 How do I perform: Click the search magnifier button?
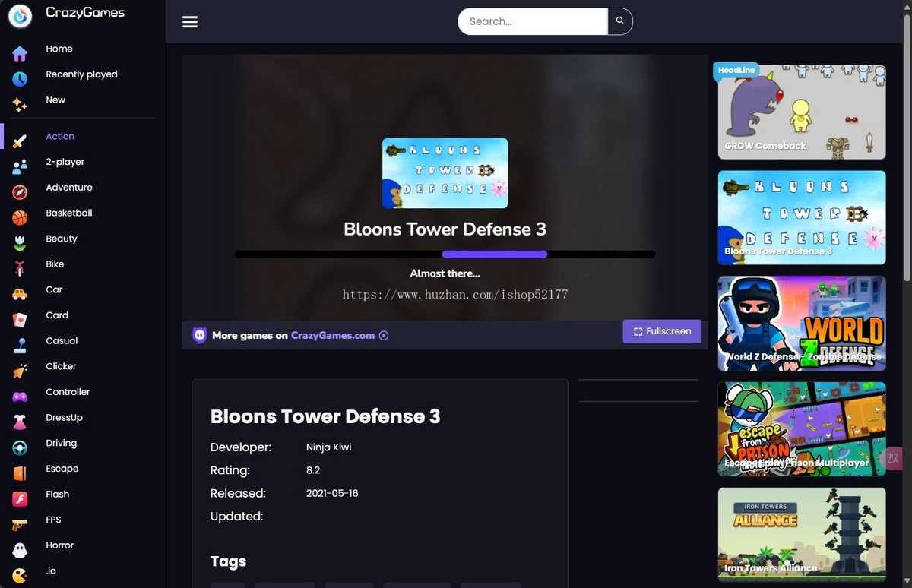pos(620,21)
